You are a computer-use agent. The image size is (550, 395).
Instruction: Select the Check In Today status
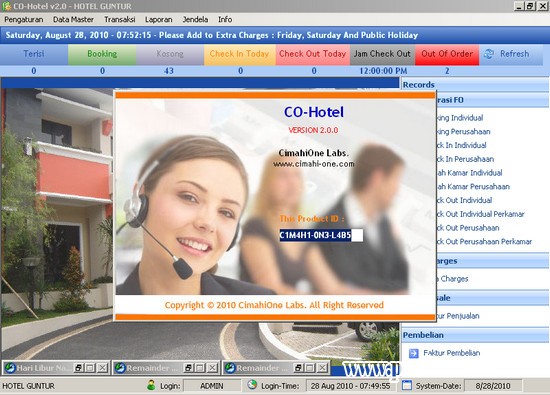[x=239, y=54]
